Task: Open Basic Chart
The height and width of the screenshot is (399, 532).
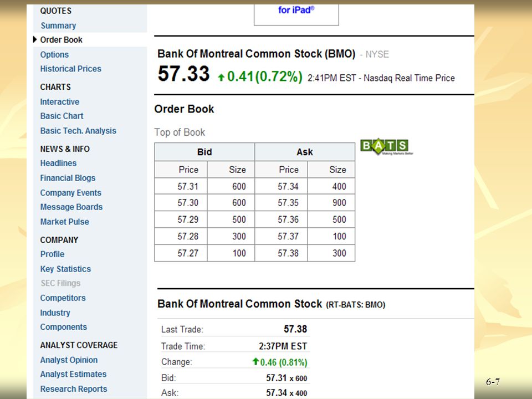Action: pyautogui.click(x=62, y=116)
